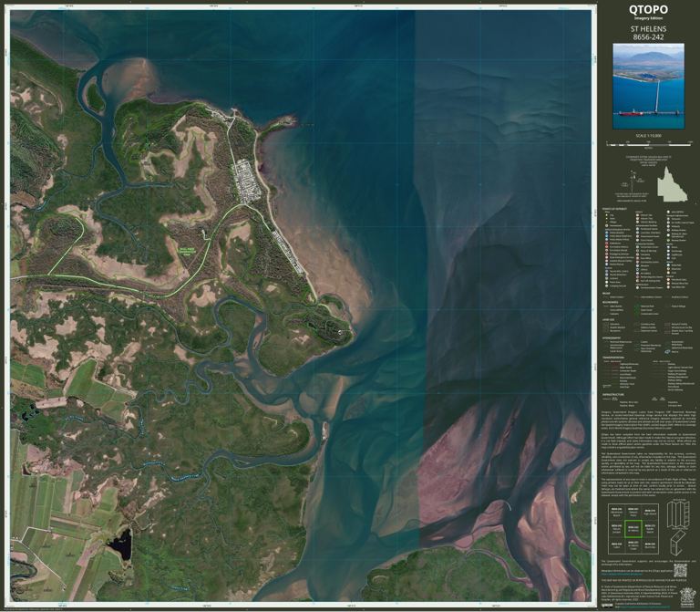Click the National Park boundary legend symbol

coord(637,306)
